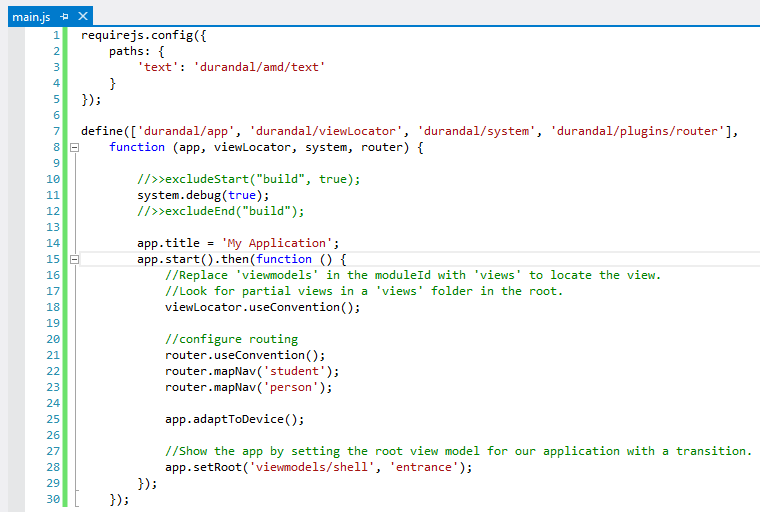The width and height of the screenshot is (760, 512).
Task: Click the comment starting //Look for partial views
Action: pyautogui.click(x=364, y=291)
